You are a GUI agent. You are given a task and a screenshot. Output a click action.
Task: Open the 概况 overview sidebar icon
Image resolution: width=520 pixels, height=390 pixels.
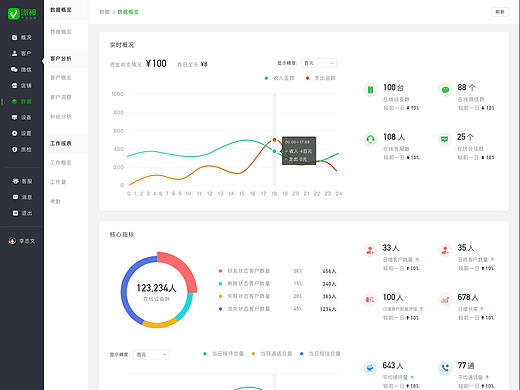(14, 37)
